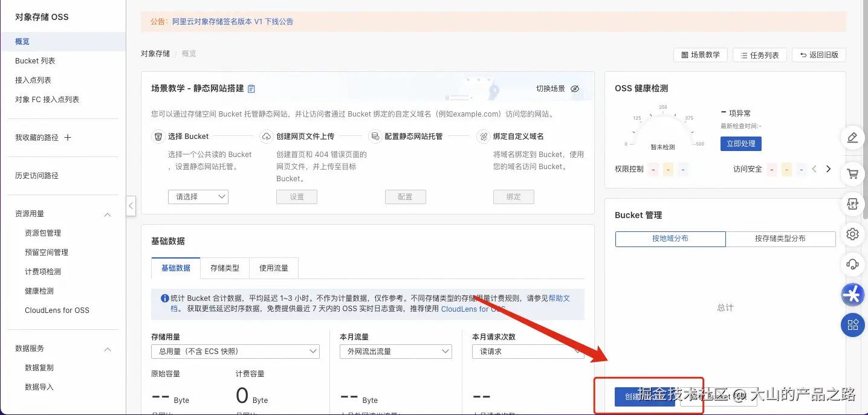The image size is (868, 415).
Task: Click the 配置静态网站托管 step icon
Action: [x=375, y=137]
